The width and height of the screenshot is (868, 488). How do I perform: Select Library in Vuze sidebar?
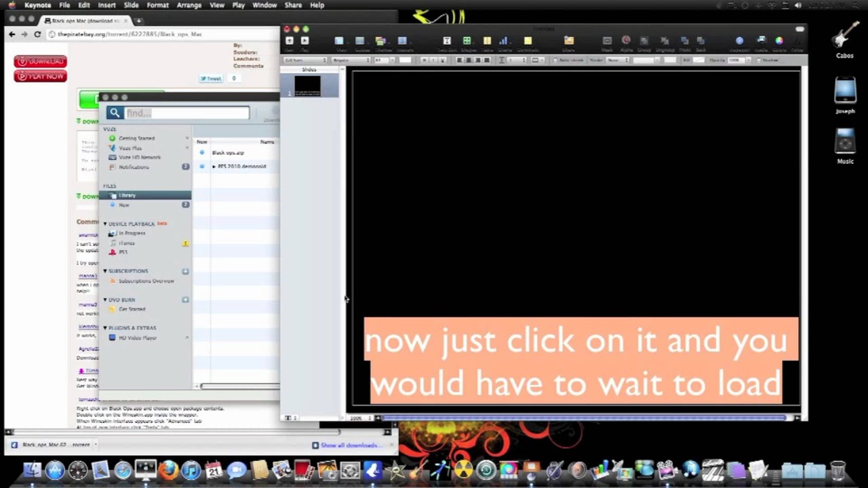(146, 195)
